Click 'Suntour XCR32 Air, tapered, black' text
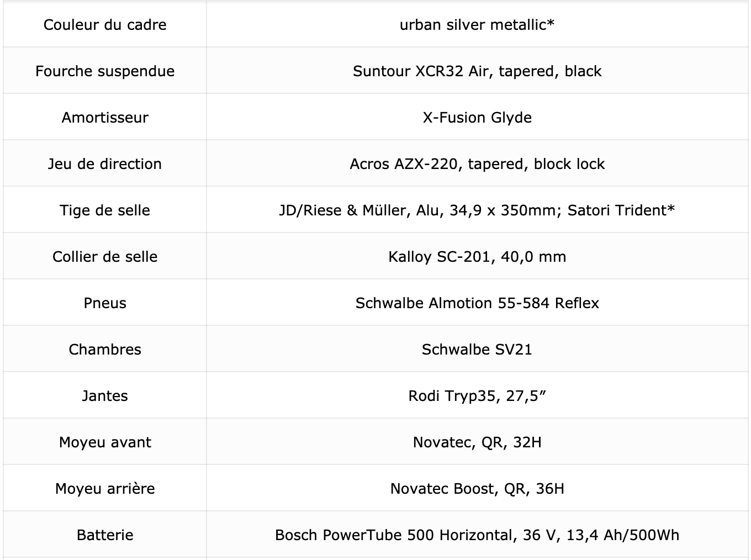 [x=477, y=71]
